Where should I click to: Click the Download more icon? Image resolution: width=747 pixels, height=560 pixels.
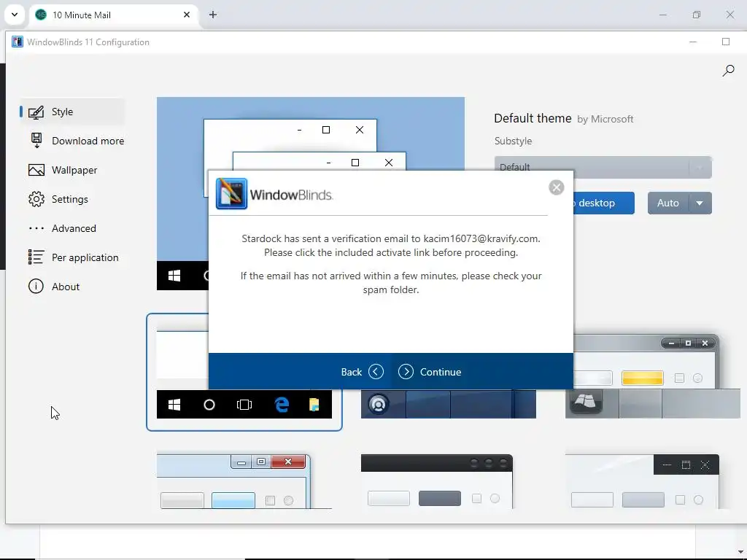(36, 141)
